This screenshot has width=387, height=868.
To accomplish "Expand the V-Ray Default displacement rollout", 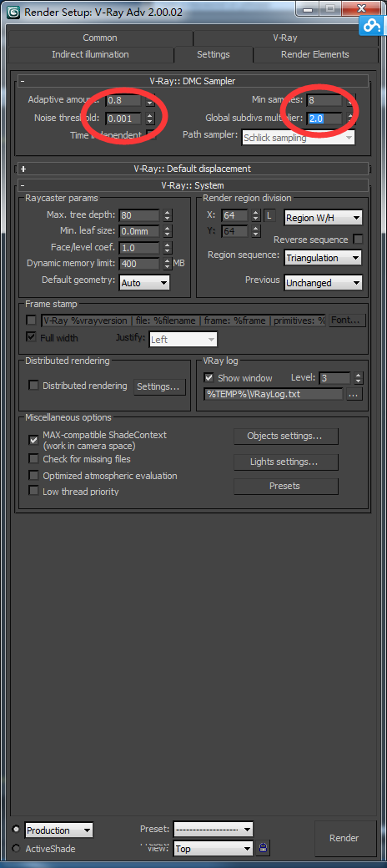I will [193, 169].
